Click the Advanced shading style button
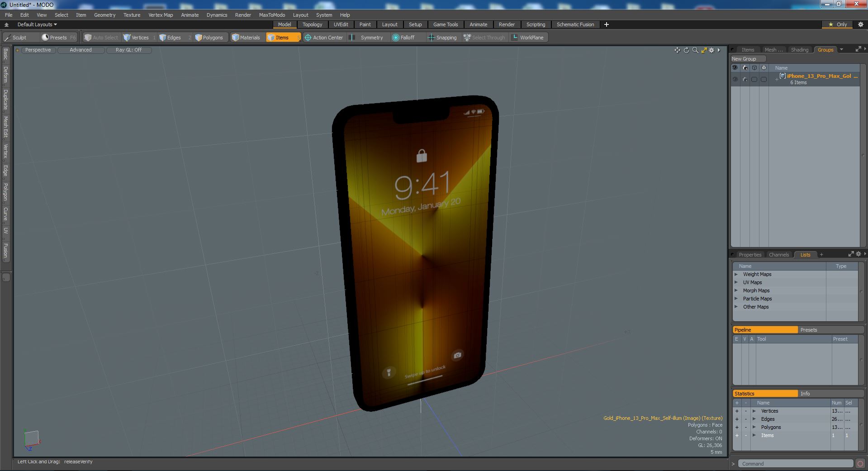This screenshot has height=471, width=868. tap(81, 50)
